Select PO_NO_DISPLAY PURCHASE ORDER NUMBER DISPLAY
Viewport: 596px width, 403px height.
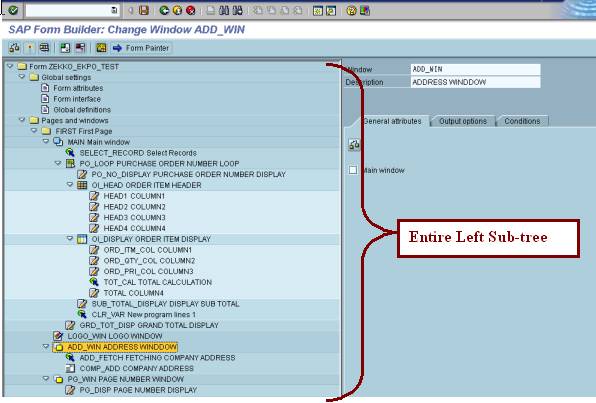coord(189,174)
